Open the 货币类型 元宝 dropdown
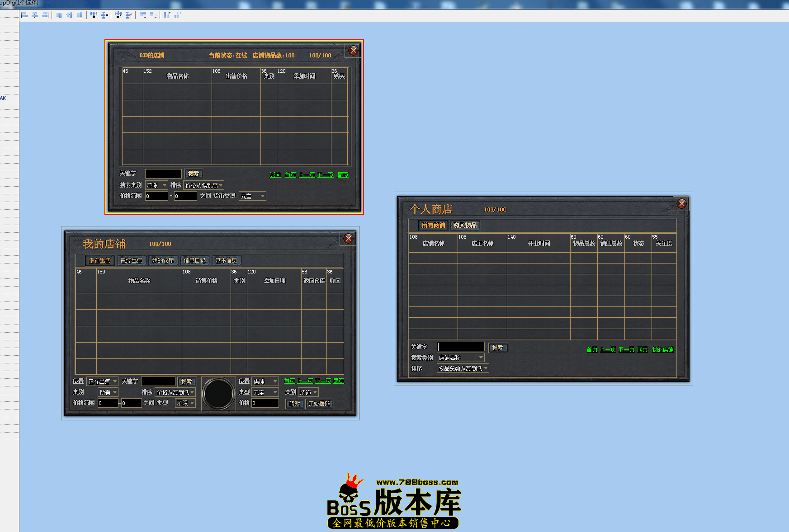 (x=252, y=196)
